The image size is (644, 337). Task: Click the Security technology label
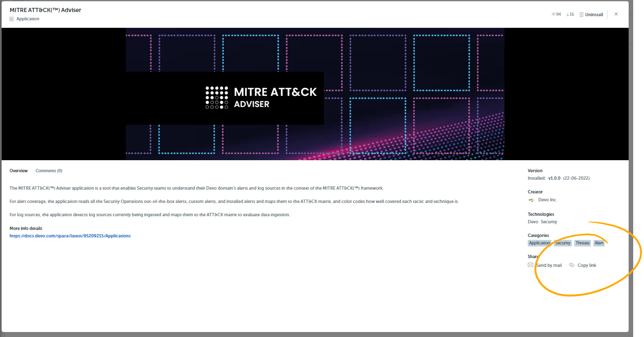click(549, 222)
